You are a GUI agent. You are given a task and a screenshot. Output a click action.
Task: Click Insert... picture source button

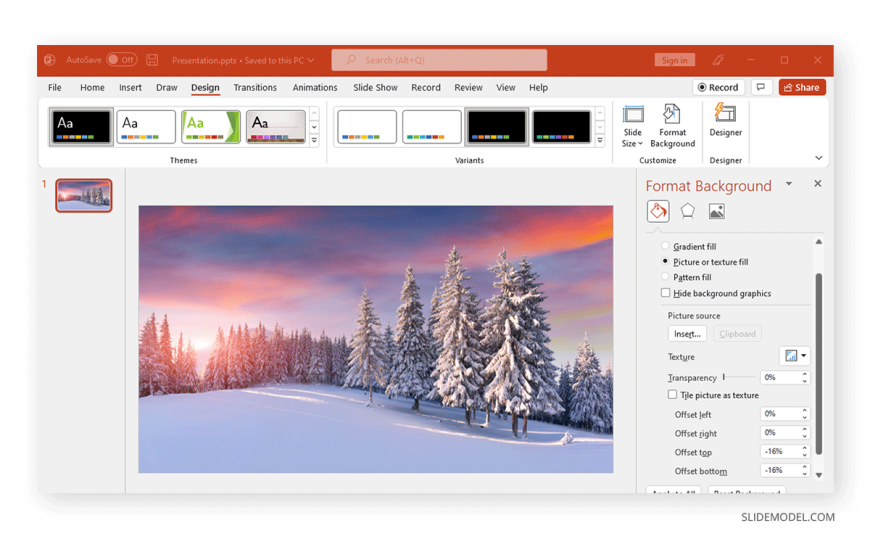click(x=687, y=334)
